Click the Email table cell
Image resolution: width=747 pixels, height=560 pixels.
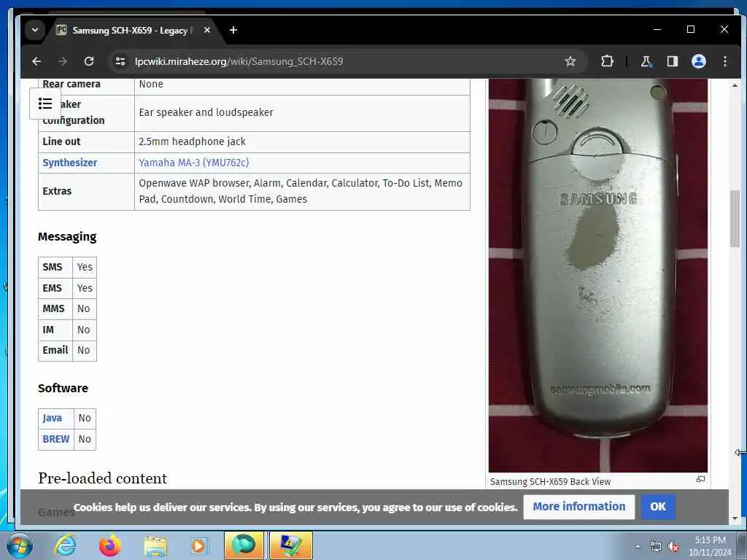tap(55, 351)
